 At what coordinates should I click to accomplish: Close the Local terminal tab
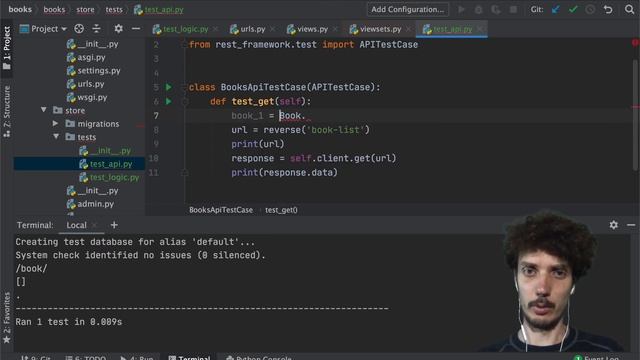point(94,225)
